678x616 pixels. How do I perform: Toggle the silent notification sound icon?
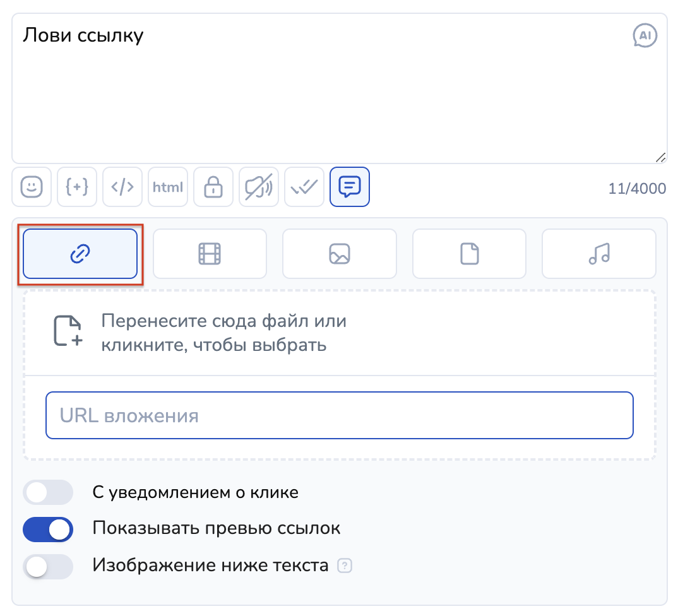click(x=259, y=187)
